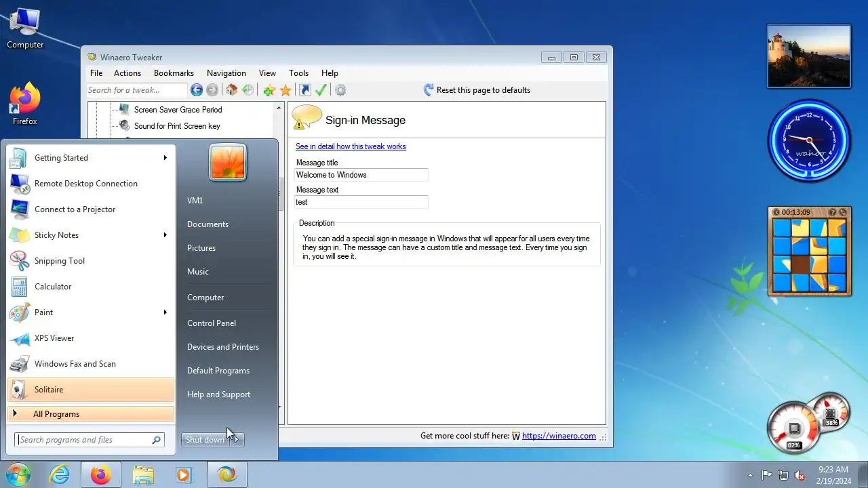Expand Getting Started submenu arrow
This screenshot has height=488, width=868.
[x=165, y=158]
